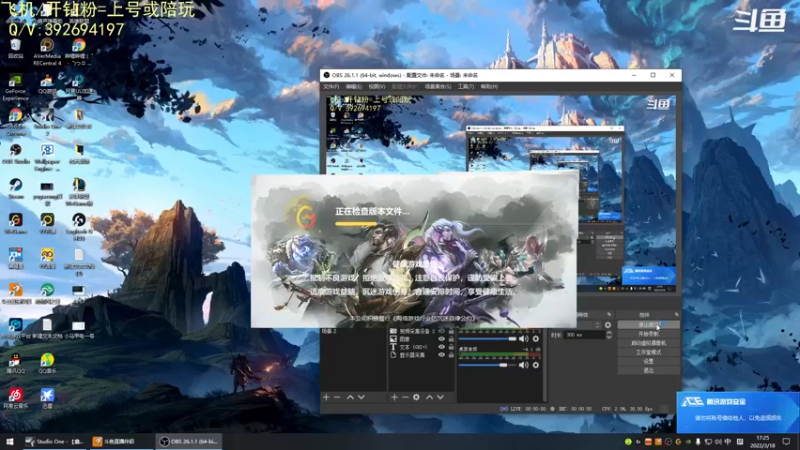
Task: Click the Logitech G HUB desktop icon
Action: click(79, 227)
